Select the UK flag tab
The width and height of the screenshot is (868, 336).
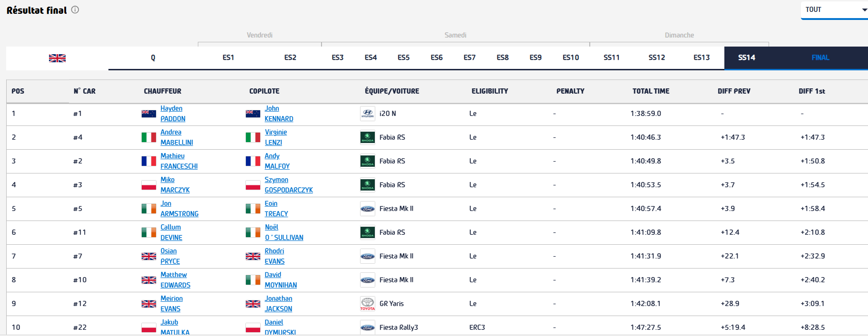click(57, 58)
